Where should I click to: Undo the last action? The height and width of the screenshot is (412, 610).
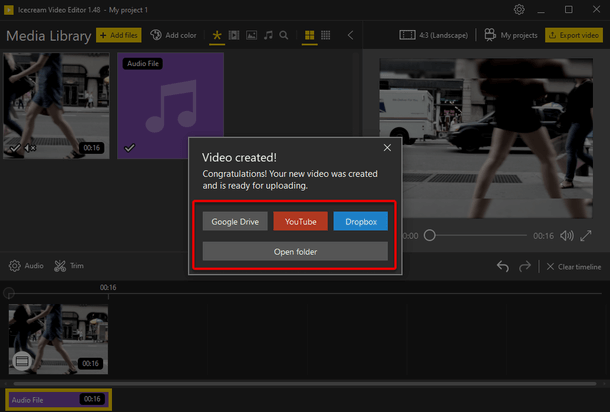(503, 266)
